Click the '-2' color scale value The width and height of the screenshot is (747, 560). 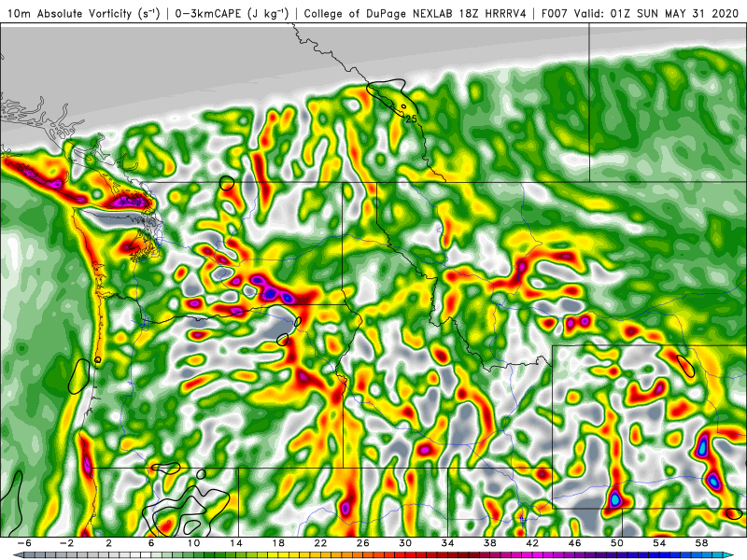click(66, 543)
